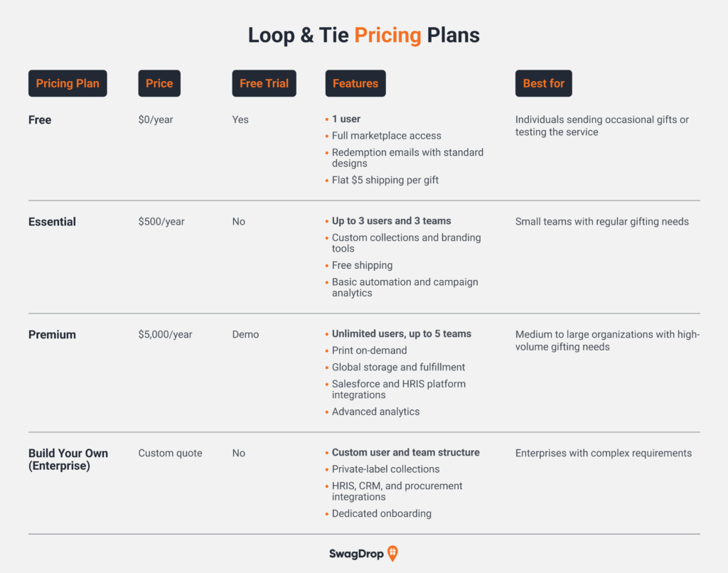The width and height of the screenshot is (728, 573).
Task: Click the Demo free trial value
Action: click(245, 334)
